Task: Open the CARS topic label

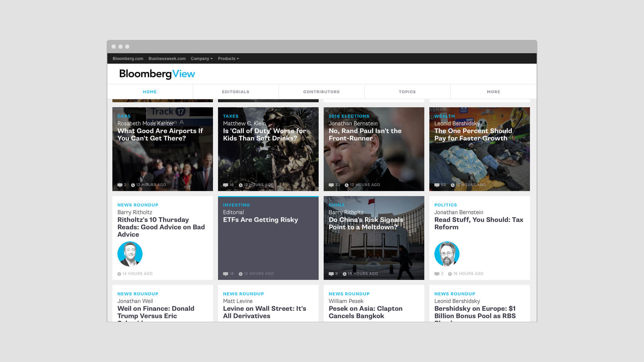Action: coord(124,116)
